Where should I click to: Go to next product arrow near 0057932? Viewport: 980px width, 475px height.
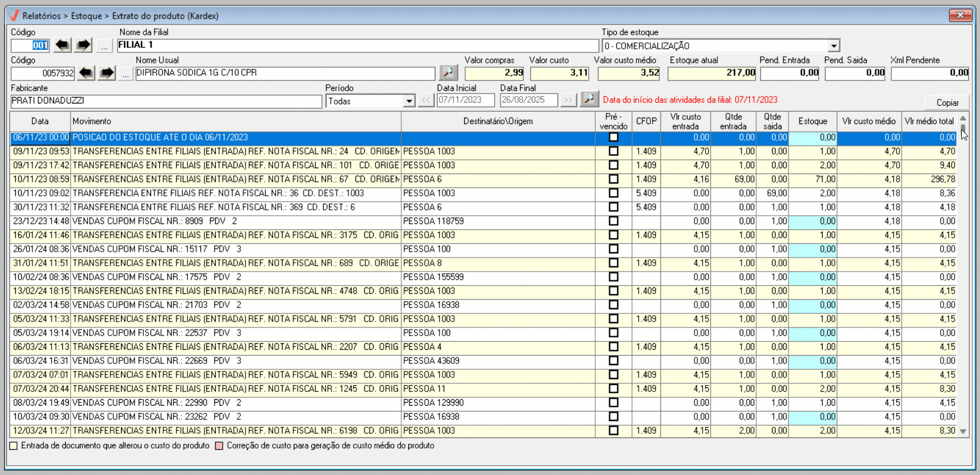[106, 73]
